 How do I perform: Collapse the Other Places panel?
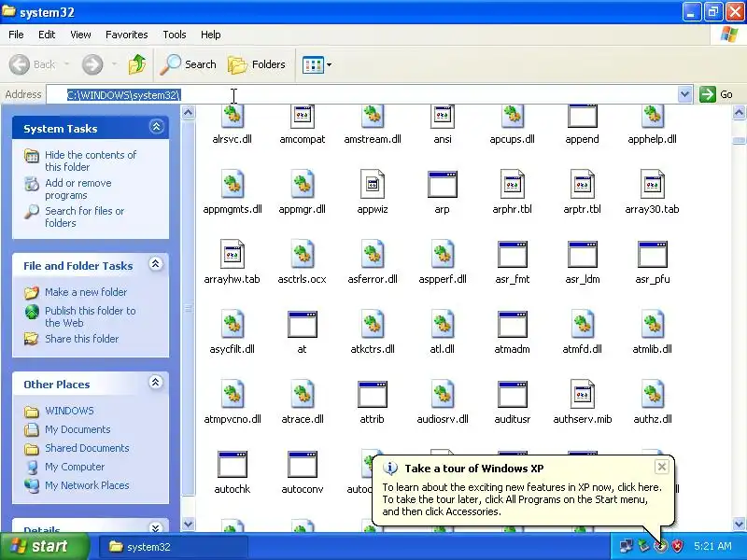(x=156, y=383)
